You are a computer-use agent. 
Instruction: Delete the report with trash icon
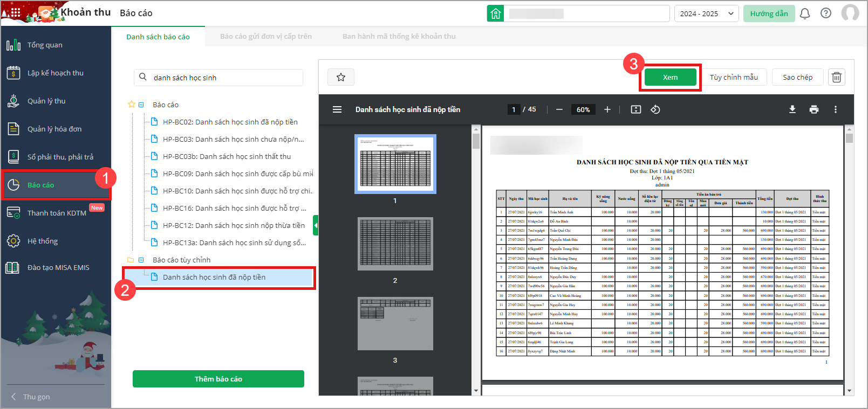[837, 77]
